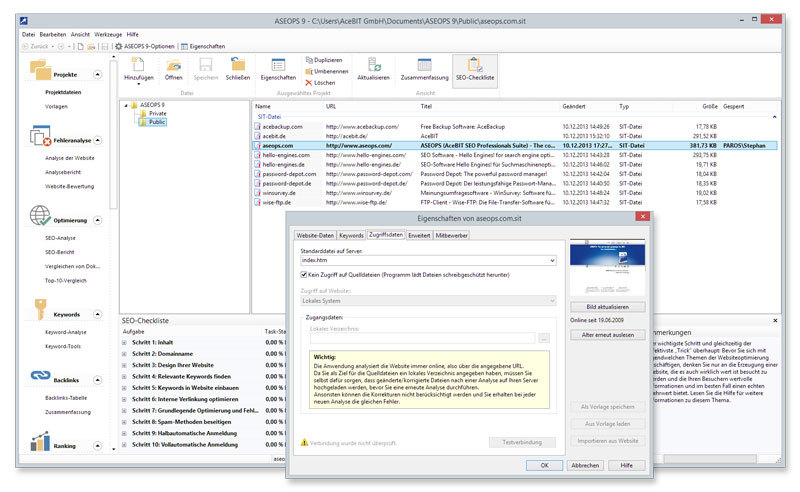Click the Öffnen folder icon
The height and width of the screenshot is (492, 800).
[x=173, y=65]
